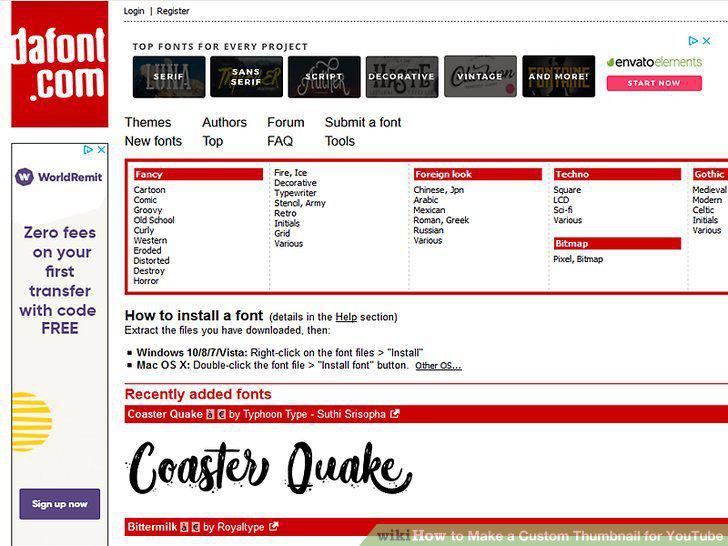Viewport: 728px width, 546px height.
Task: Open the Western font category
Action: point(150,240)
